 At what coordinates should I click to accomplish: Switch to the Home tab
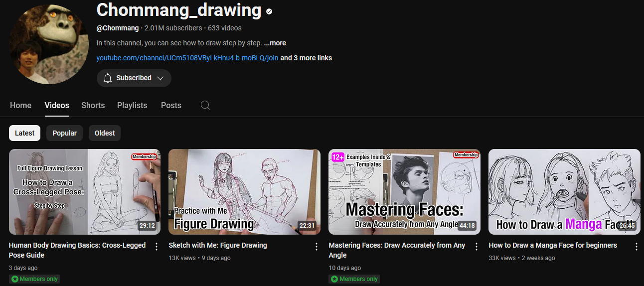point(20,105)
